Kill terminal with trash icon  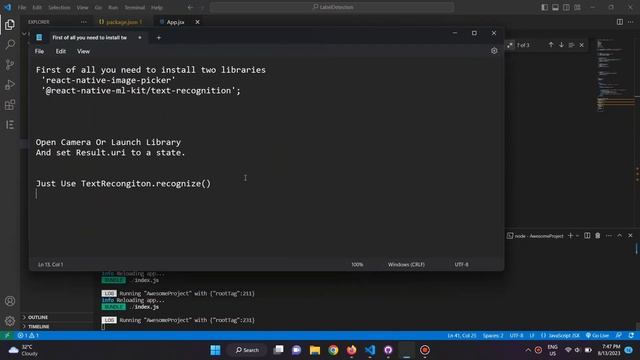(x=598, y=236)
